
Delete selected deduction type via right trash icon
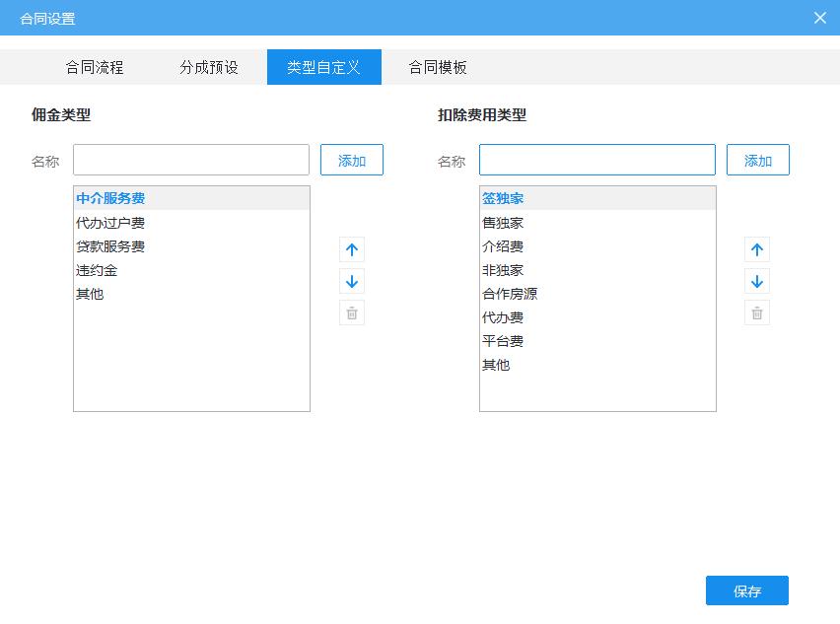(x=757, y=312)
